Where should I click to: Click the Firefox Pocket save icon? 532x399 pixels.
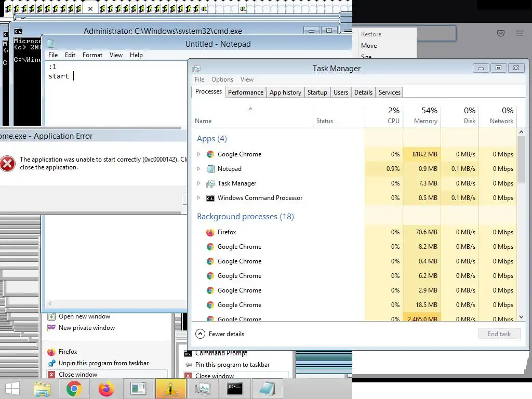tap(501, 33)
